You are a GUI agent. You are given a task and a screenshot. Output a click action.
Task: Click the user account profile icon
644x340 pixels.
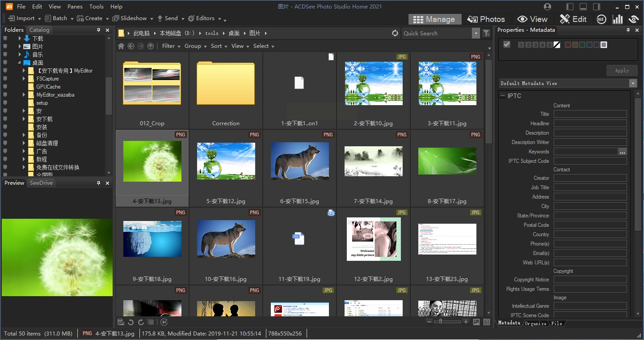(x=547, y=7)
